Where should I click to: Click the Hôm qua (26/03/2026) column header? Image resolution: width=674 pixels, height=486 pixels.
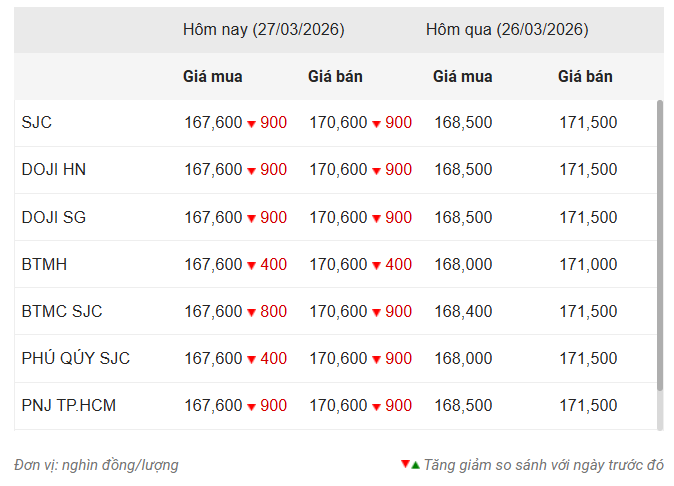[x=506, y=30]
